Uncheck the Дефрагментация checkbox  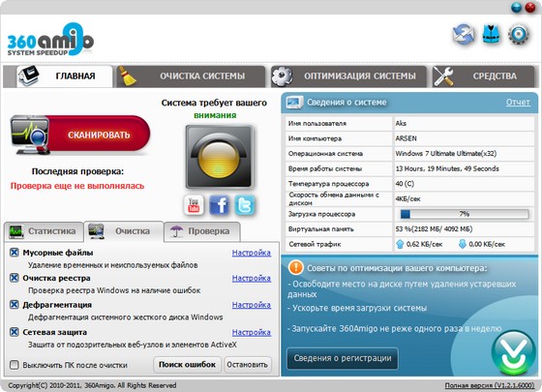pos(15,305)
